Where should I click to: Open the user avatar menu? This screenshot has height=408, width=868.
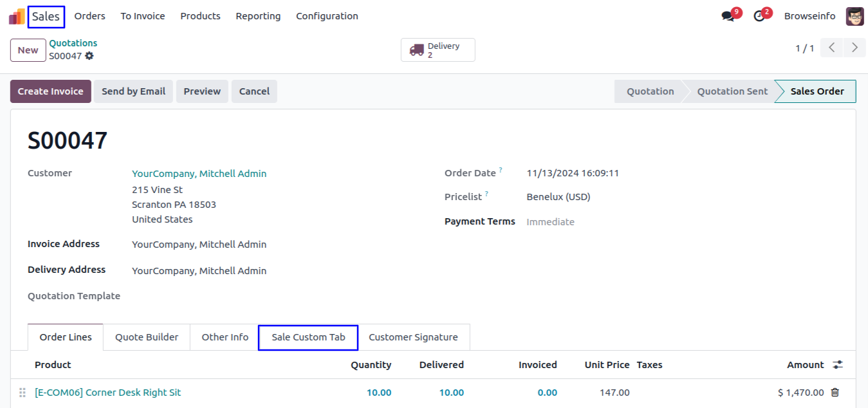854,17
